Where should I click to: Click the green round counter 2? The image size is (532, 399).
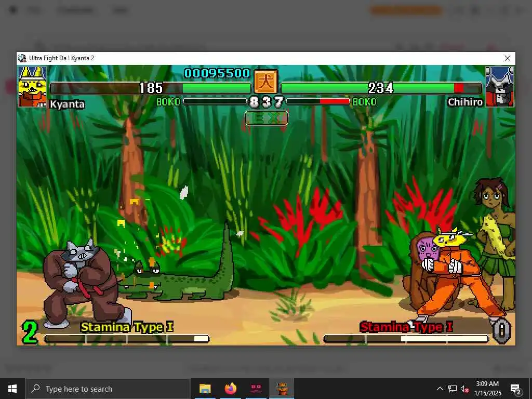pos(30,332)
